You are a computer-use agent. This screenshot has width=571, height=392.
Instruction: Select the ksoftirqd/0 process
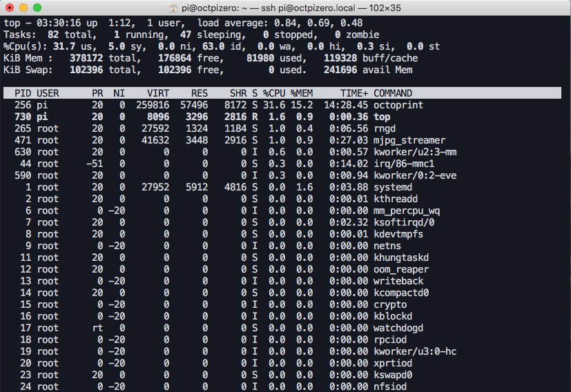click(x=404, y=222)
